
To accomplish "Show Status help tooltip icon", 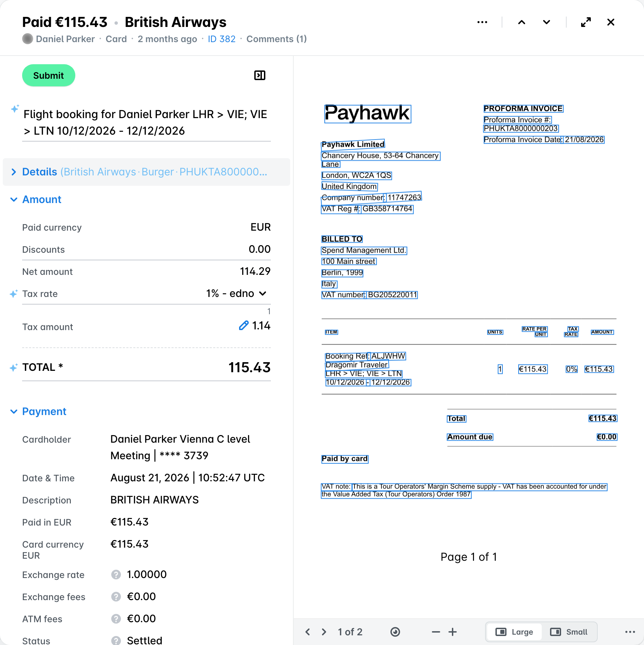I will coord(116,641).
